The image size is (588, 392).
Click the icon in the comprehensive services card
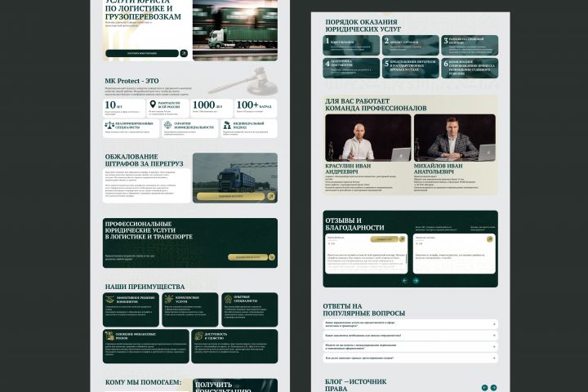click(169, 299)
